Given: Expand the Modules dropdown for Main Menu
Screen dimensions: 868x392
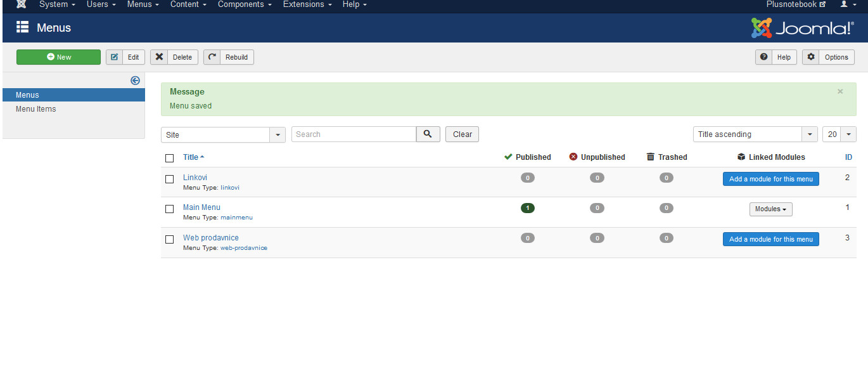Looking at the screenshot, I should click(770, 209).
